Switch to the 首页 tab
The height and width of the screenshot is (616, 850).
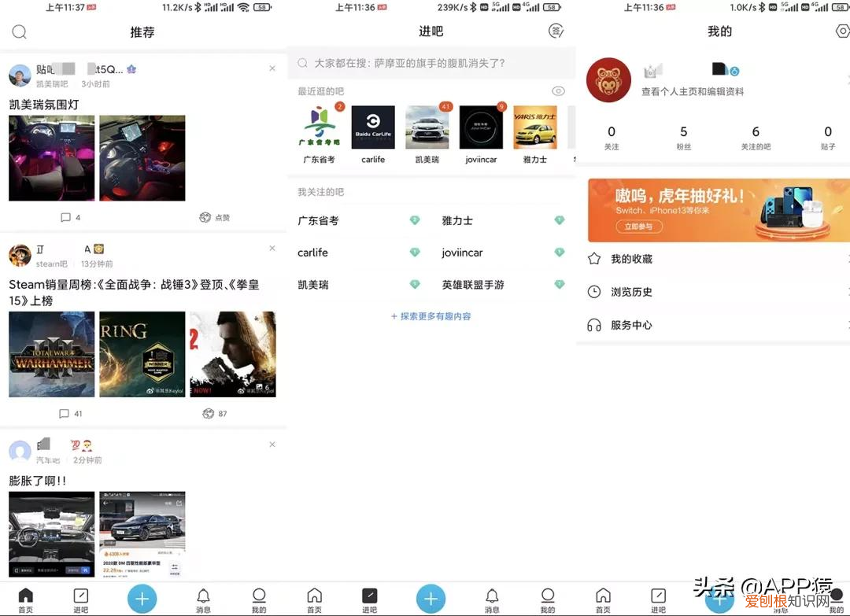coord(26,598)
